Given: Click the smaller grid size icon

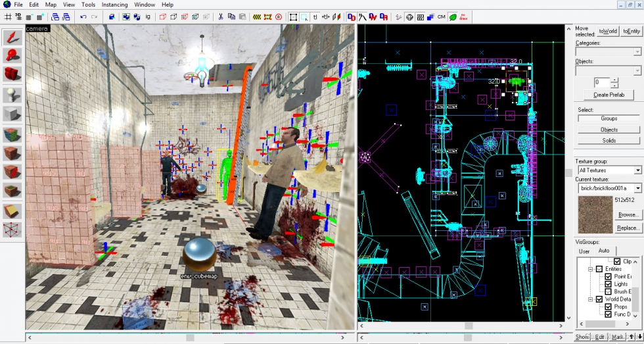Looking at the screenshot, I should (29, 17).
